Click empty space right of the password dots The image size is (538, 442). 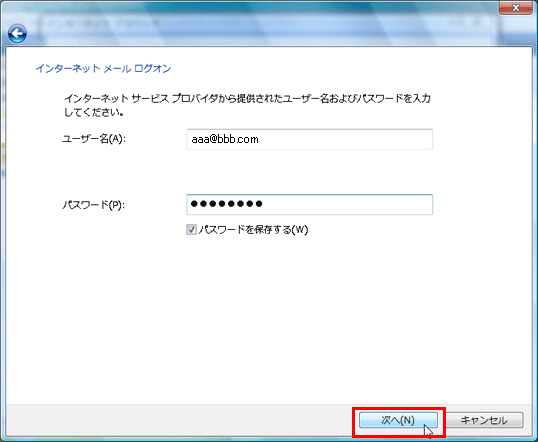pos(347,205)
